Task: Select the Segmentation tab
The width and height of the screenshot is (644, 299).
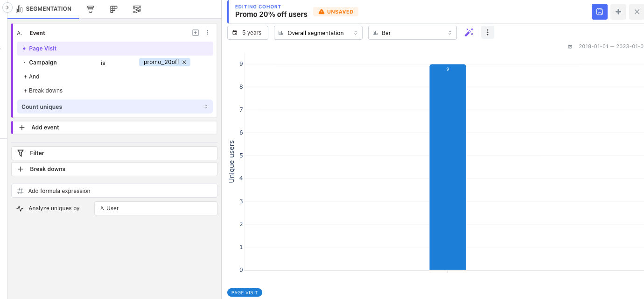Action: click(x=44, y=9)
